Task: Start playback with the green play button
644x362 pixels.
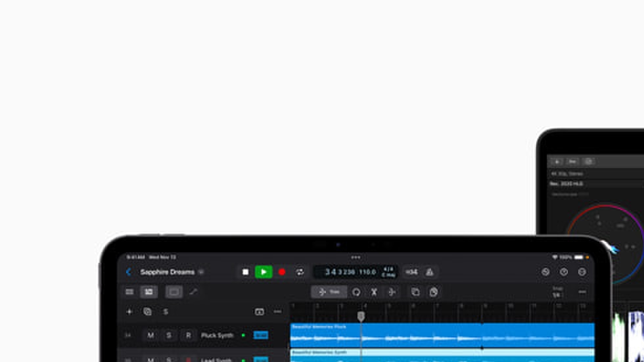Action: [x=264, y=272]
